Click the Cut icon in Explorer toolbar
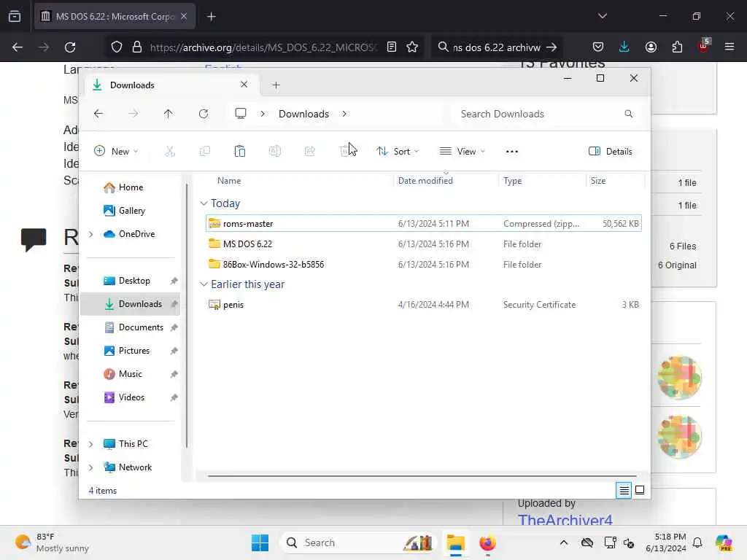Viewport: 747px width, 560px height. point(169,152)
